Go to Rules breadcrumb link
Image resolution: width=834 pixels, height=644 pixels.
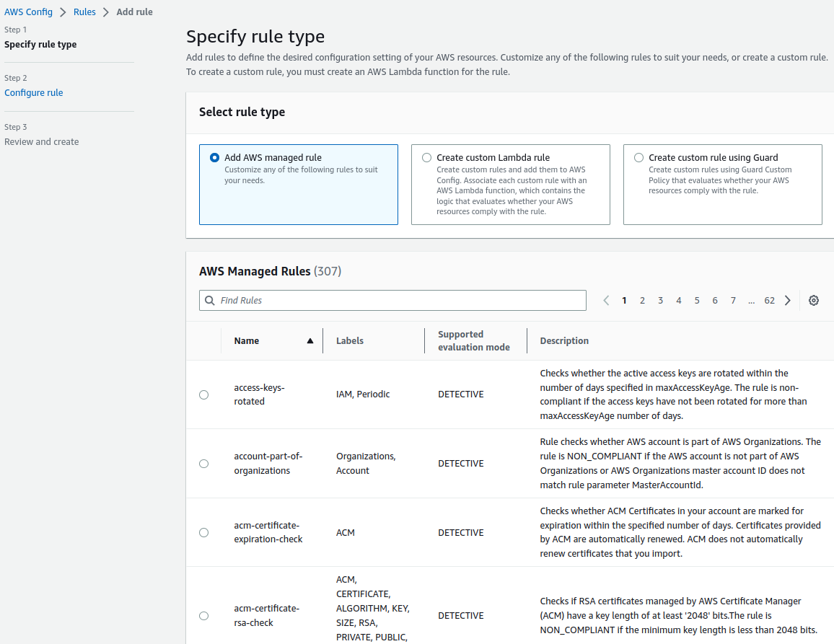tap(84, 12)
